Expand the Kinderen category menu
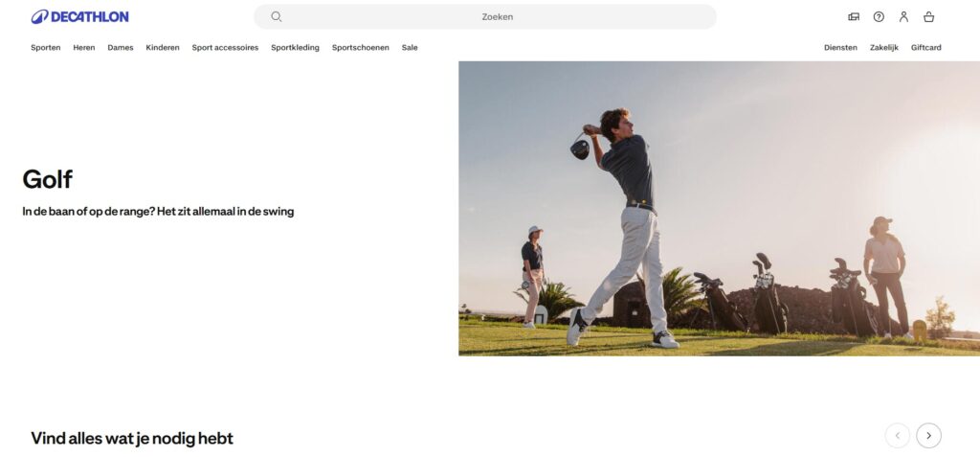 click(163, 48)
